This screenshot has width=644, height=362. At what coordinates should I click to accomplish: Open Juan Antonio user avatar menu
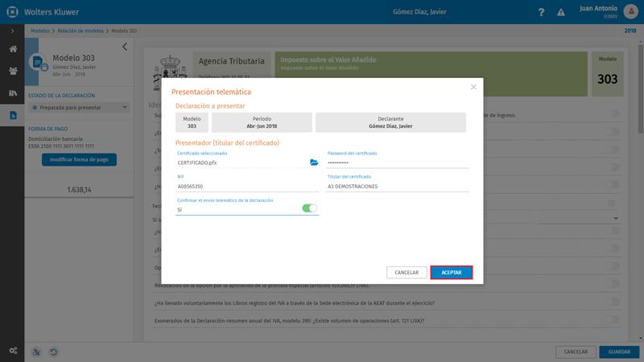[x=630, y=11]
